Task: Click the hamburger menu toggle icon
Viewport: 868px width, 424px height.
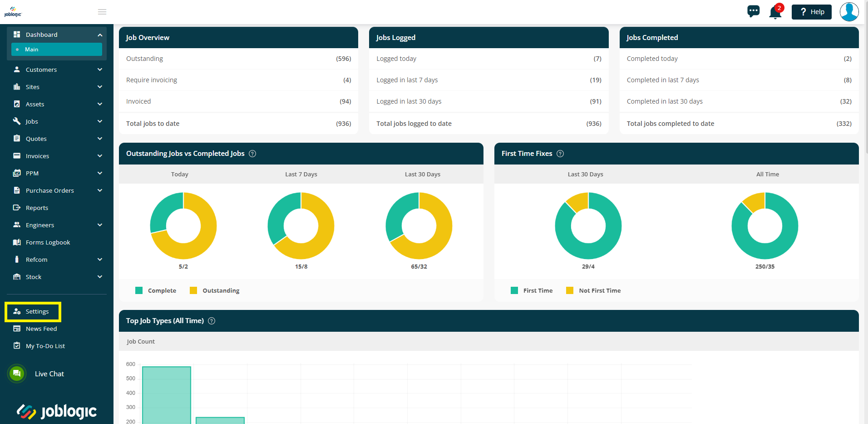Action: (x=102, y=12)
